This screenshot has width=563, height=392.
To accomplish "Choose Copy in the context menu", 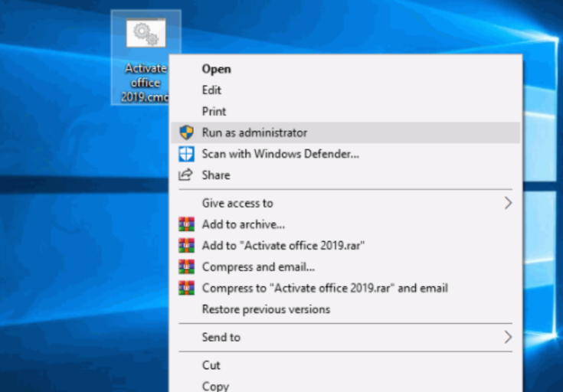I will click(x=345, y=386).
